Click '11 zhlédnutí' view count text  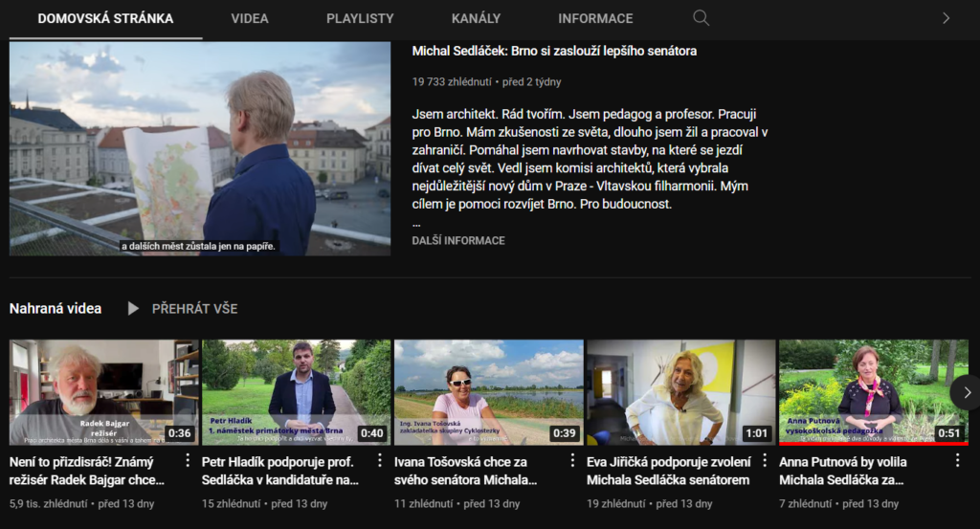click(423, 503)
